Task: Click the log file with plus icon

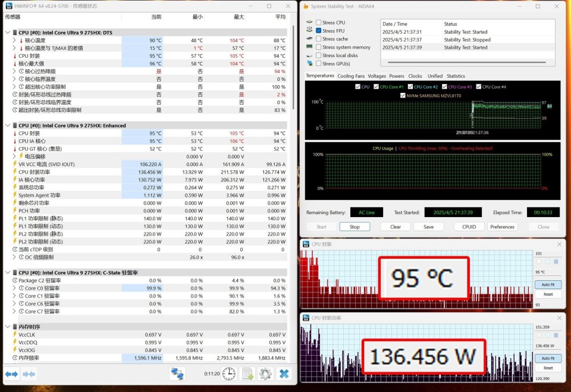Action: [247, 374]
